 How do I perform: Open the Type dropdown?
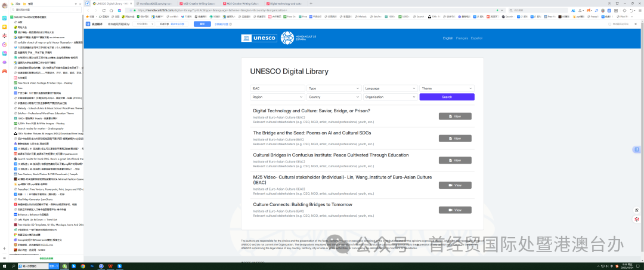[334, 88]
